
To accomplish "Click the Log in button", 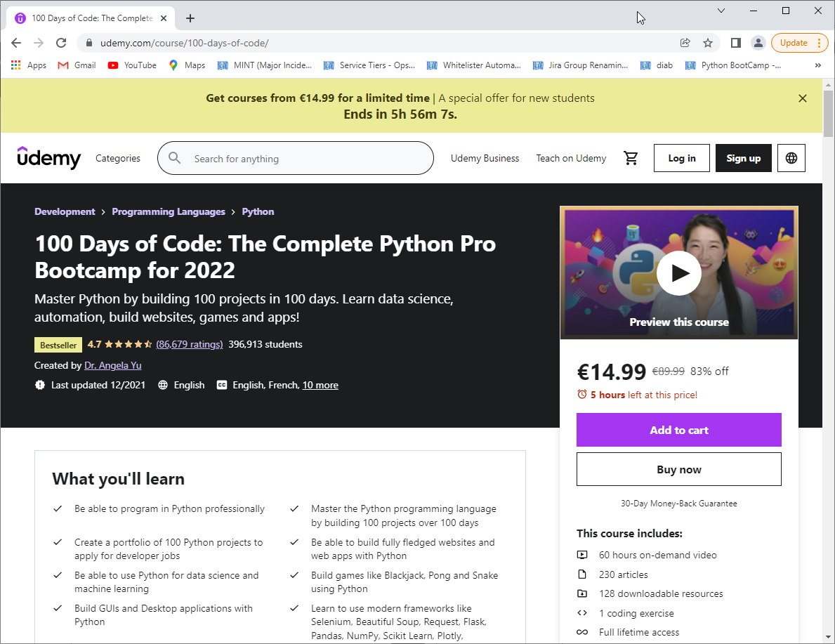I will tap(682, 158).
